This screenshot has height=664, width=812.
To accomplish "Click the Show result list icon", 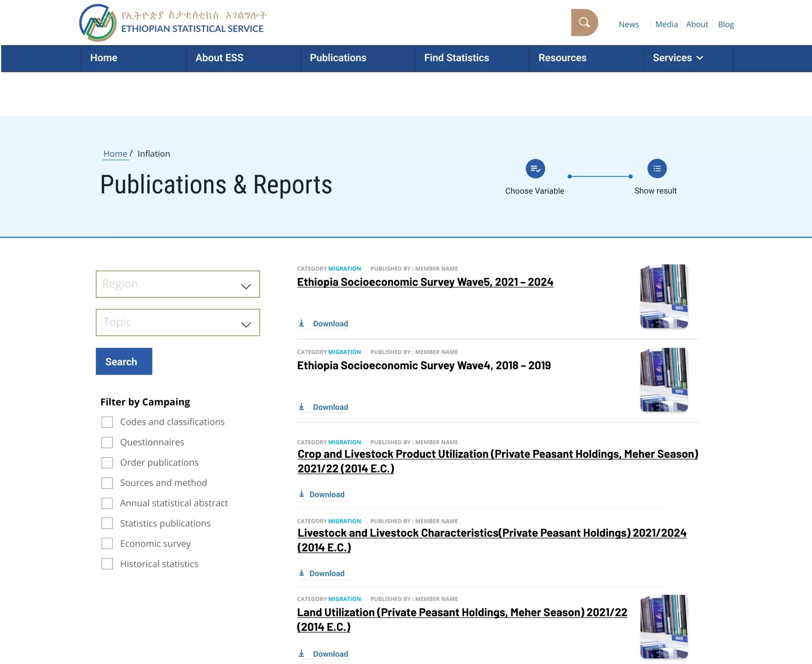I will (656, 169).
